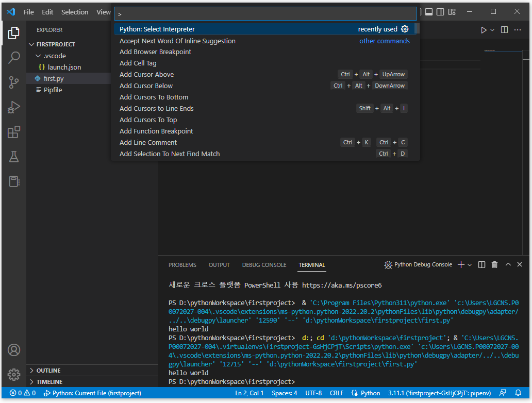Split the editor right

(x=505, y=30)
